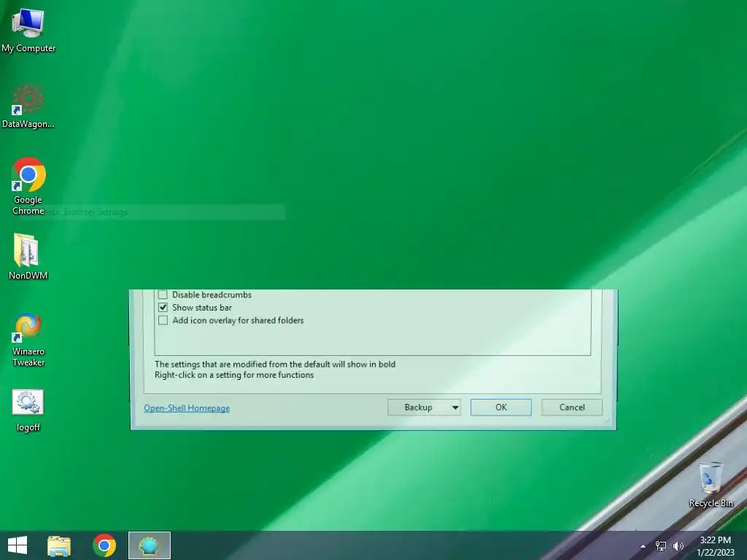This screenshot has height=560, width=747.
Task: Select the Google Chrome desktop shortcut
Action: point(28,186)
